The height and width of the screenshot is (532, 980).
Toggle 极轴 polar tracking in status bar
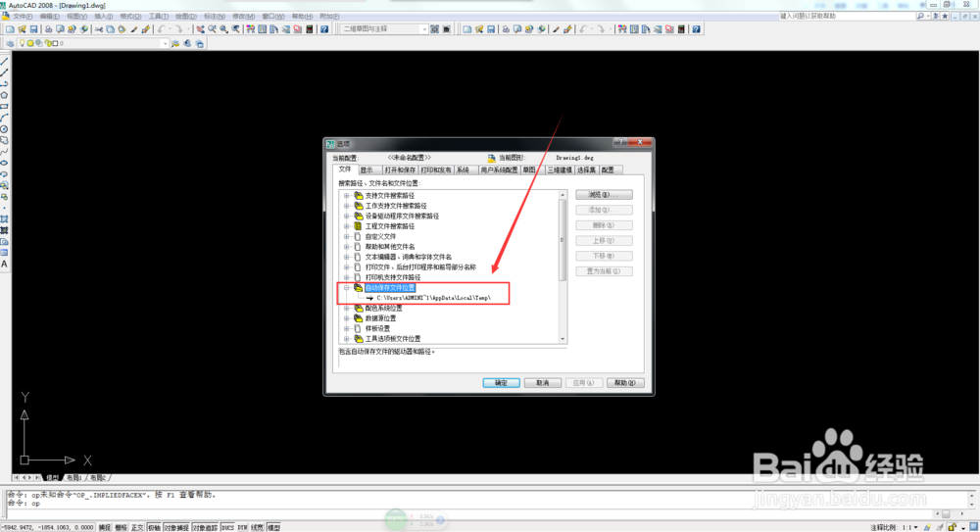pos(154,528)
